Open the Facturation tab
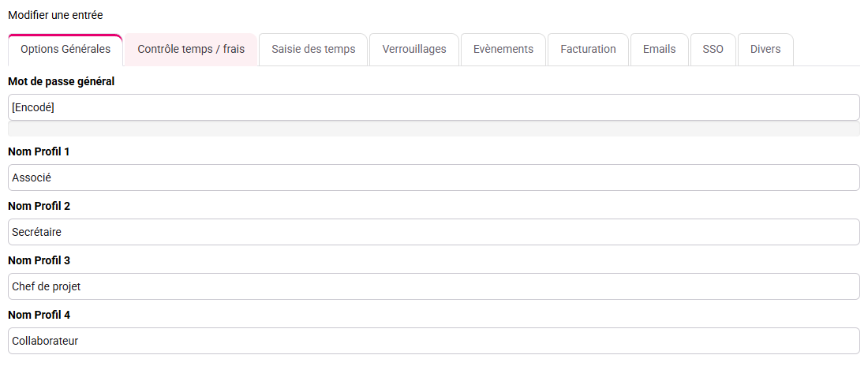The width and height of the screenshot is (868, 370). pyautogui.click(x=588, y=50)
